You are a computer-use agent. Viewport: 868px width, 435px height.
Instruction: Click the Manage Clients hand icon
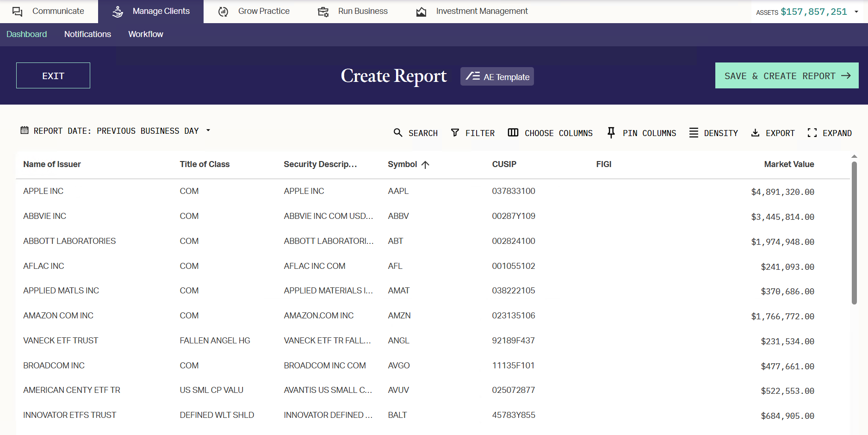[x=118, y=12]
